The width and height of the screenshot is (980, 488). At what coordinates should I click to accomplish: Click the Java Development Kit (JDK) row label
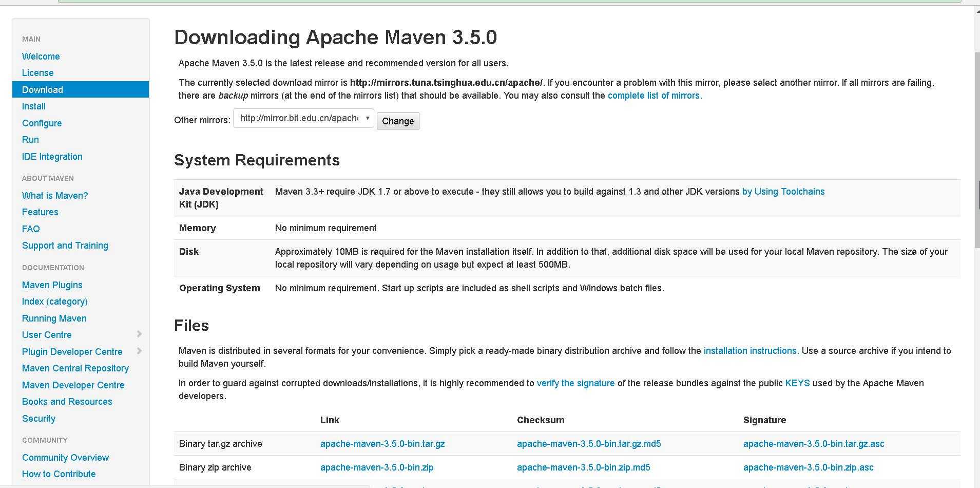(221, 198)
